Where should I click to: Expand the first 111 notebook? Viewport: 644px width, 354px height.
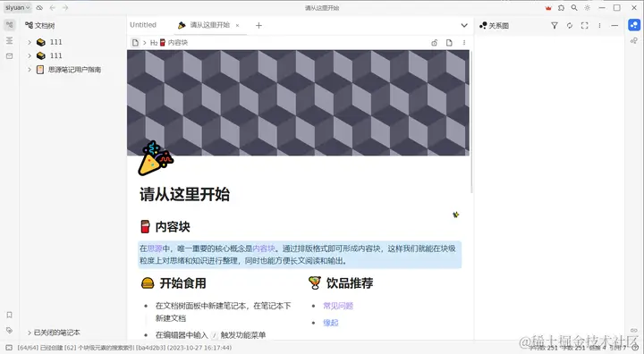pos(30,42)
